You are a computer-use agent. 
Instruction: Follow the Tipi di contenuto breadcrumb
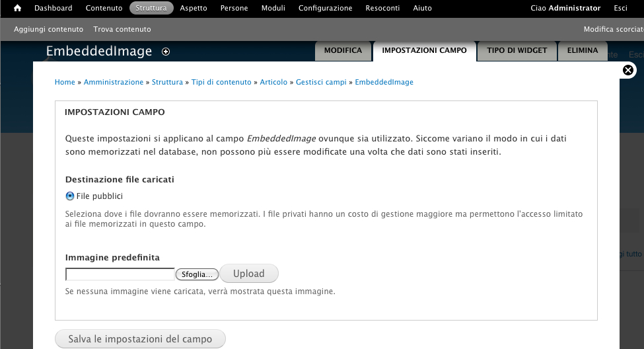tap(221, 82)
